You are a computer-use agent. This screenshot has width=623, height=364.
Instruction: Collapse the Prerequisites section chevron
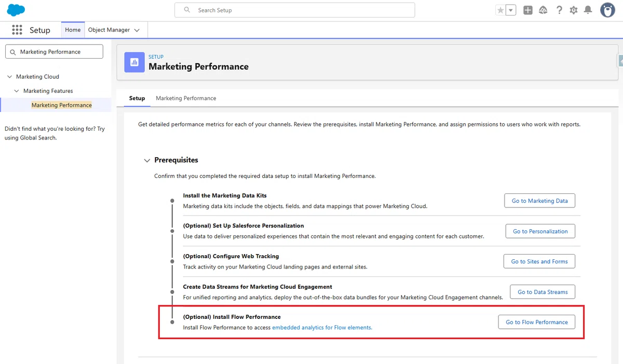(x=147, y=161)
